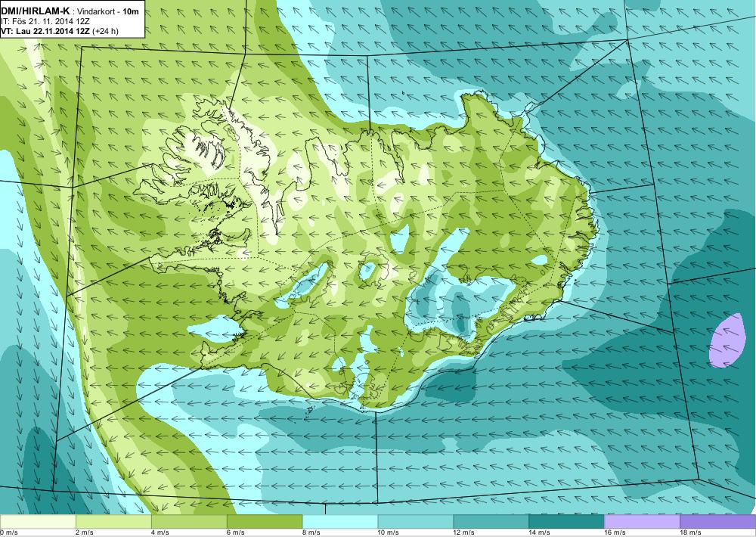Click the purple 16 m/s wind patch on map

[x=727, y=340]
